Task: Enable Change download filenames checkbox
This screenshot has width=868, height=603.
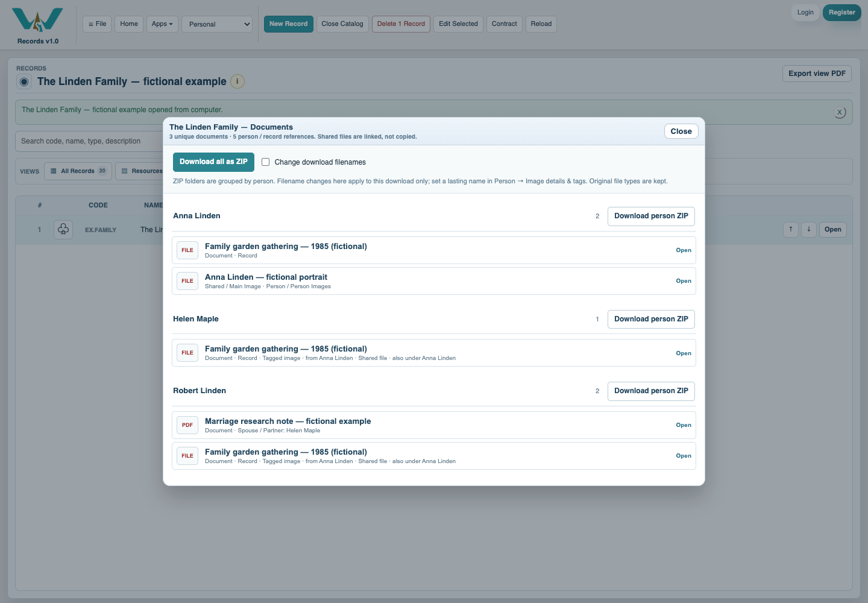Action: click(x=265, y=162)
